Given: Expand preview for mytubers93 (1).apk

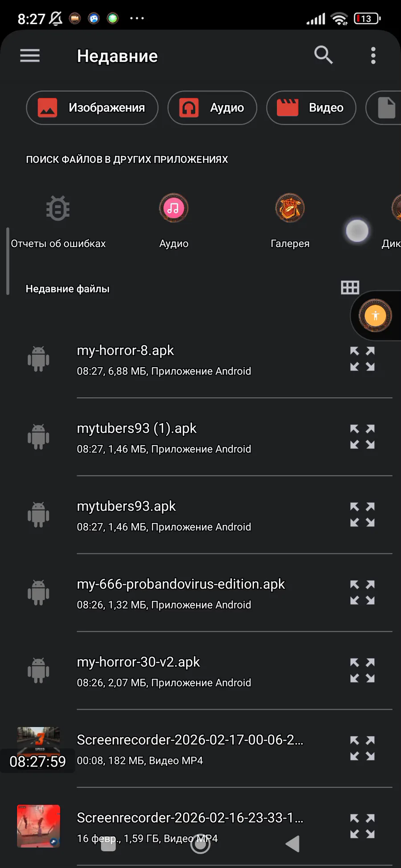Looking at the screenshot, I should [362, 437].
